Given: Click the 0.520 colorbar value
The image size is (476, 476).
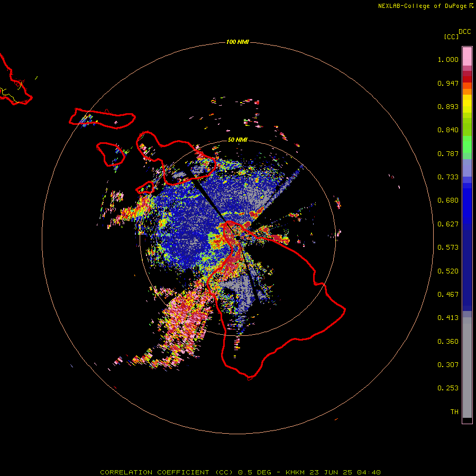Looking at the screenshot, I should (448, 271).
